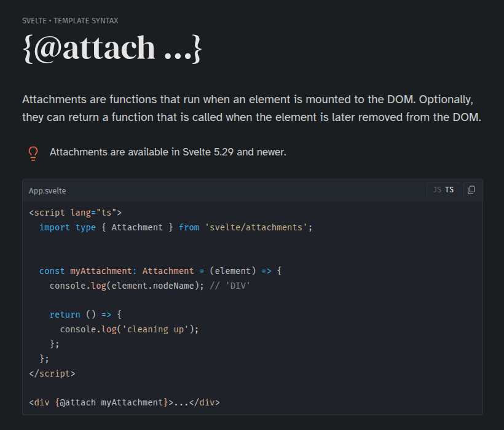Viewport: 504px width, 430px height.
Task: Click the // 'DIV' comment
Action: [230, 286]
